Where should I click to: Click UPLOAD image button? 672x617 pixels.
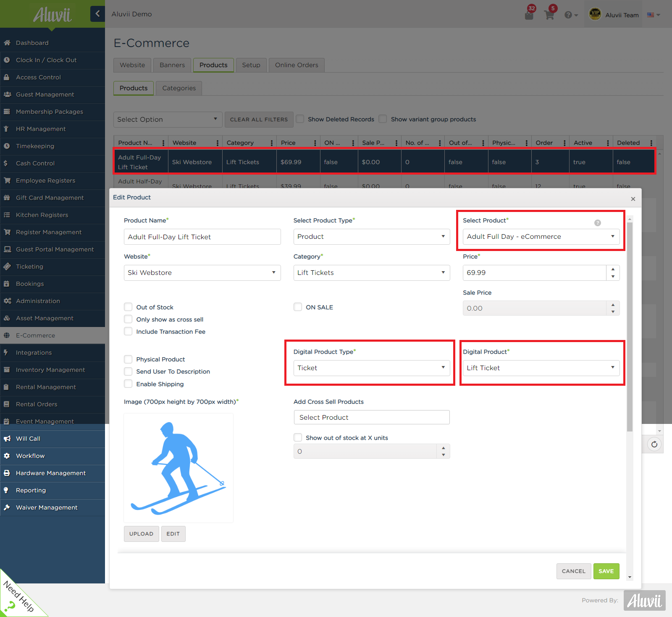(141, 534)
